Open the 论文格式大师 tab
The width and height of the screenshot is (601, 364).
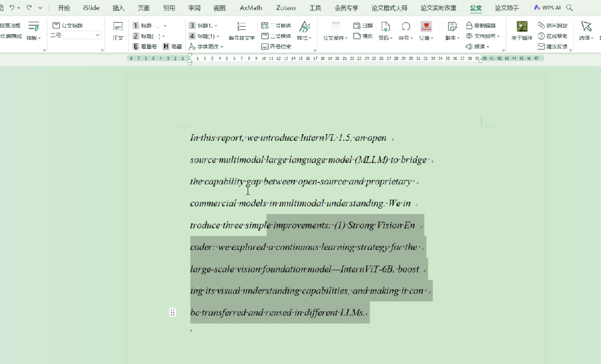(x=390, y=8)
